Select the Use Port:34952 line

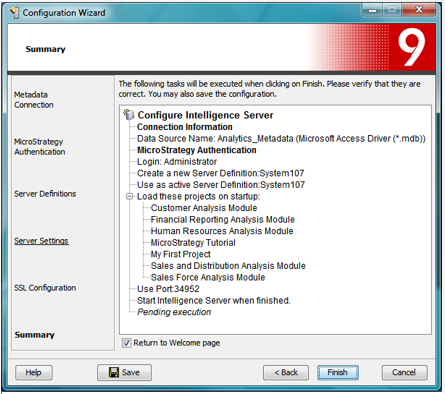pos(168,289)
